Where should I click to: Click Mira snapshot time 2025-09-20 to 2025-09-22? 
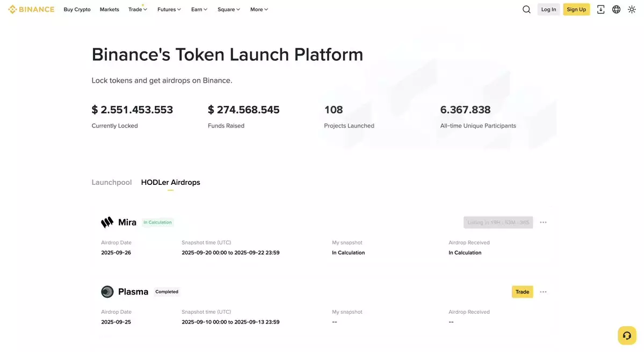(230, 253)
